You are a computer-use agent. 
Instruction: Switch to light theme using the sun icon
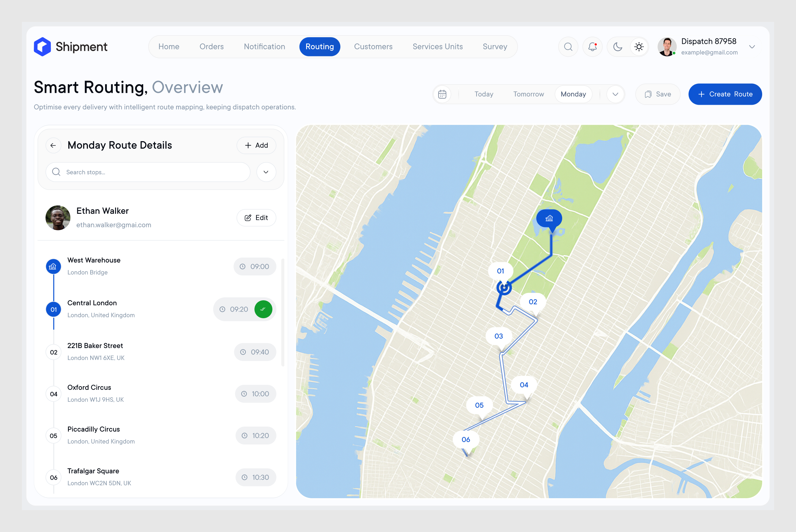tap(639, 46)
